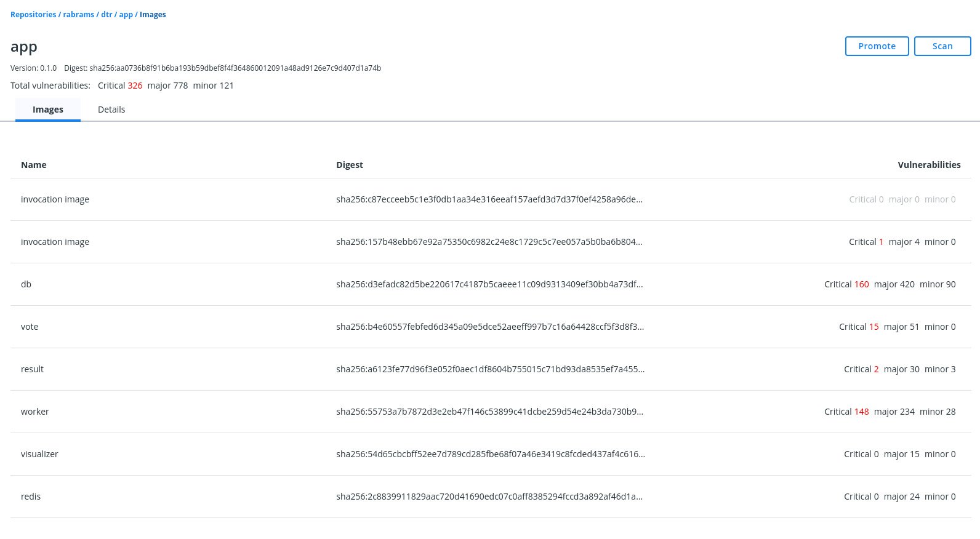Click the second invocation image's digest
This screenshot has height=539, width=980.
489,242
